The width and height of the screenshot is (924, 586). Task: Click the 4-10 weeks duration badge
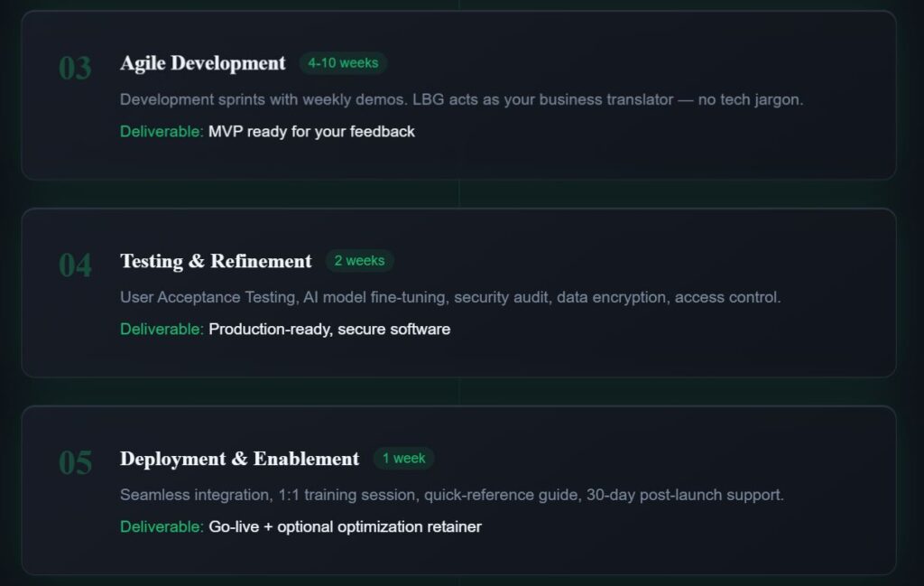(x=343, y=63)
